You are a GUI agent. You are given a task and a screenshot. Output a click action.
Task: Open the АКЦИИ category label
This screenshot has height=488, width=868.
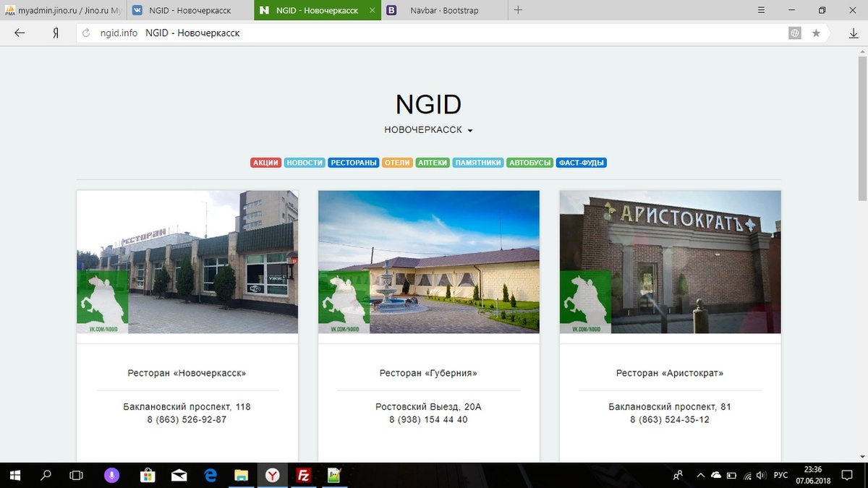pyautogui.click(x=265, y=163)
